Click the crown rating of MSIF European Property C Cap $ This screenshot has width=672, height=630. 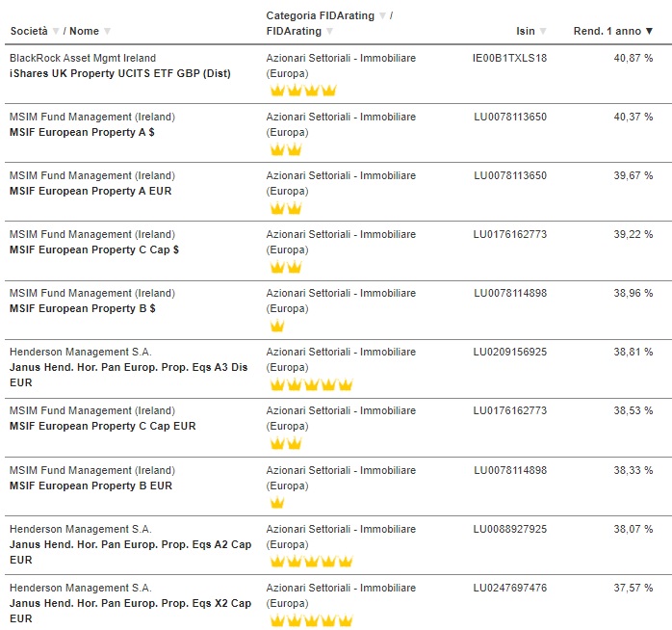[286, 267]
